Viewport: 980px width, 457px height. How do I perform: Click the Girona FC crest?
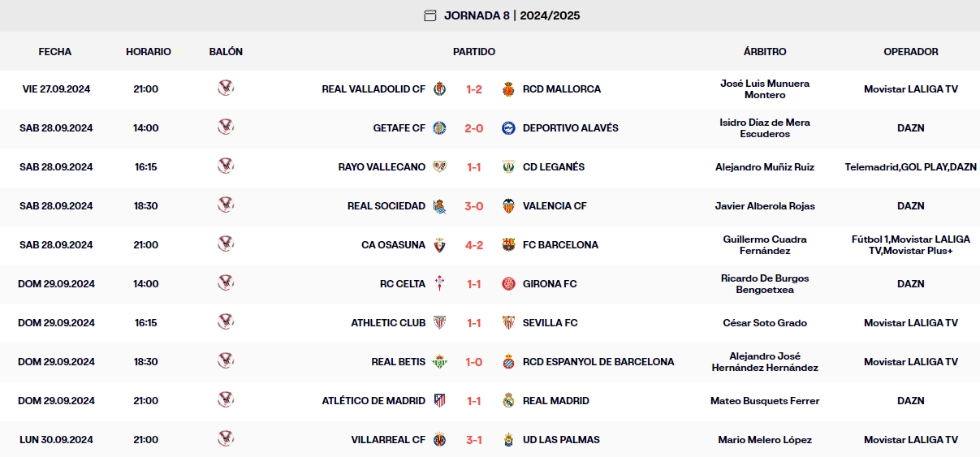509,284
